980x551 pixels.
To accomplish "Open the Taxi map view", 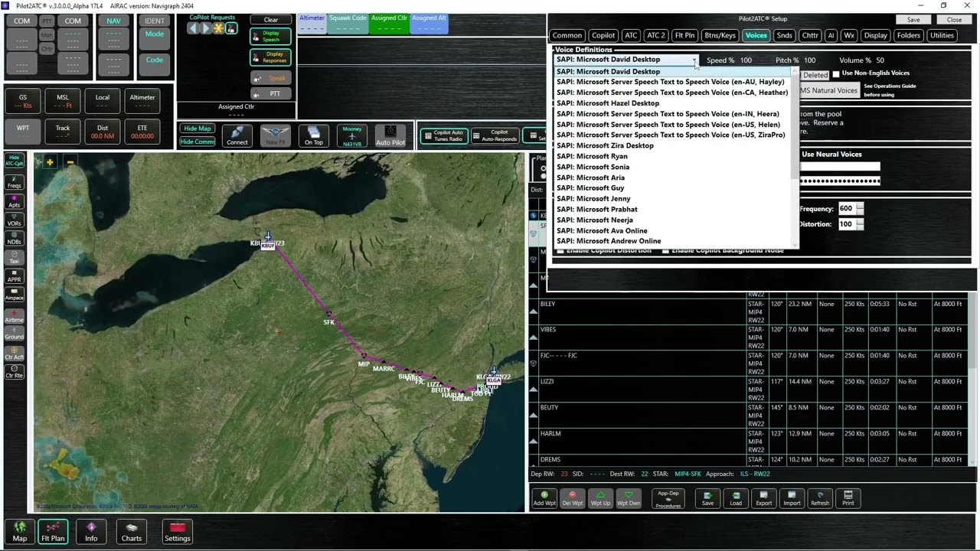I will (x=14, y=256).
